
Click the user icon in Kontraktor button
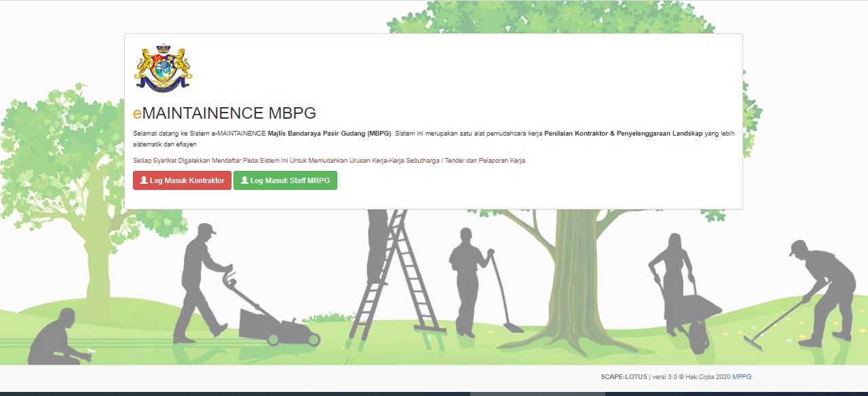click(144, 180)
